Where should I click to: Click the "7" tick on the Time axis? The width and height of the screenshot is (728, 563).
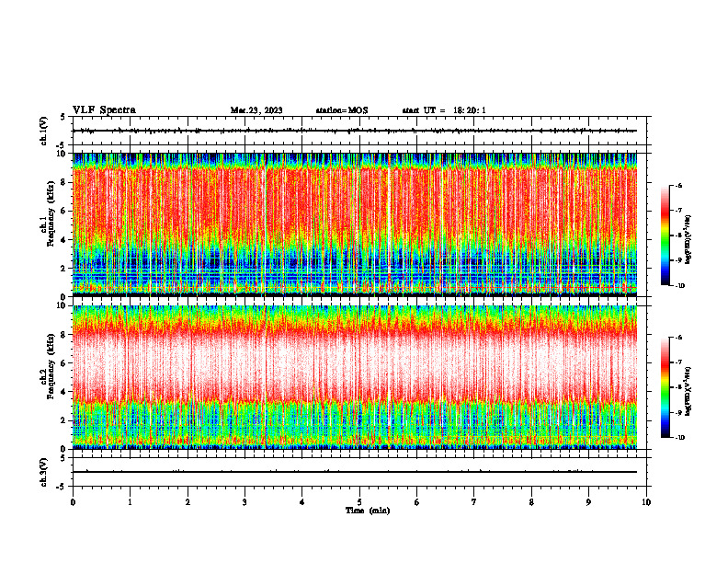pyautogui.click(x=474, y=502)
